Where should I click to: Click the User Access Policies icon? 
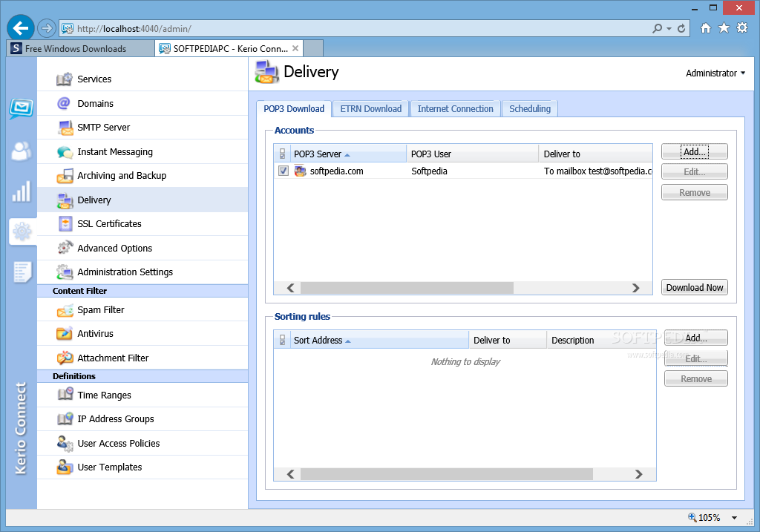pos(65,444)
